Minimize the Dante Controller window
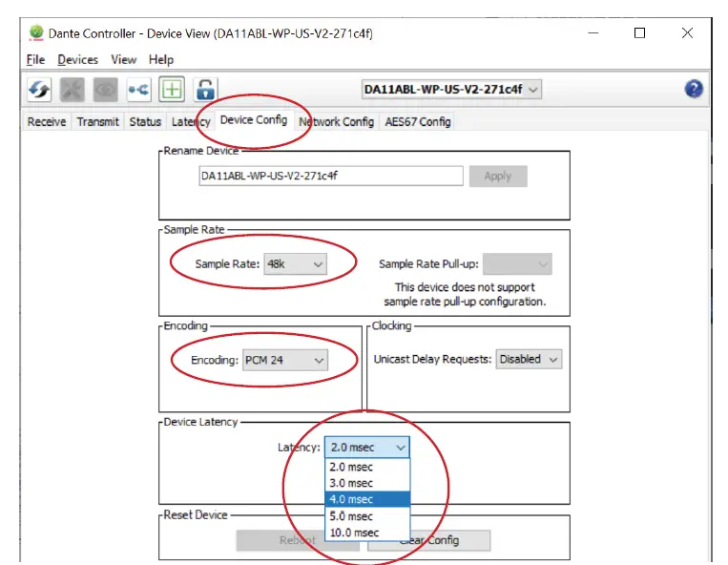Viewport: 728px width, 565px height. (593, 33)
